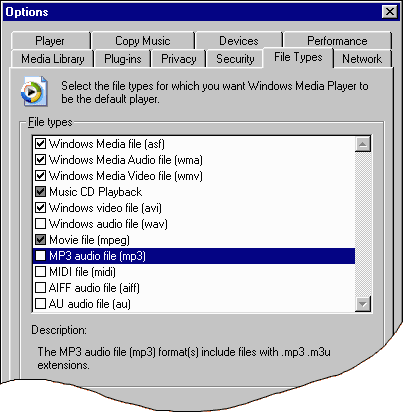Image resolution: width=403 pixels, height=412 pixels.
Task: Go to the Media Library tab
Action: point(53,59)
